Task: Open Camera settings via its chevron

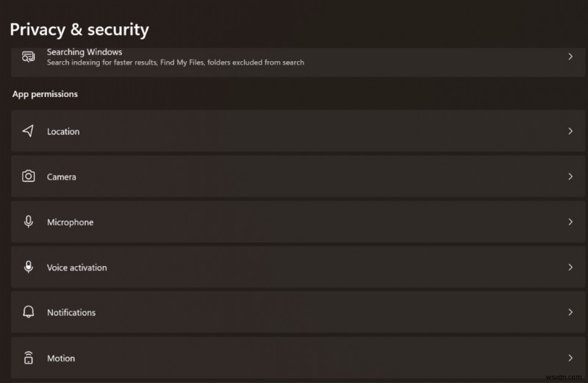Action: 570,176
